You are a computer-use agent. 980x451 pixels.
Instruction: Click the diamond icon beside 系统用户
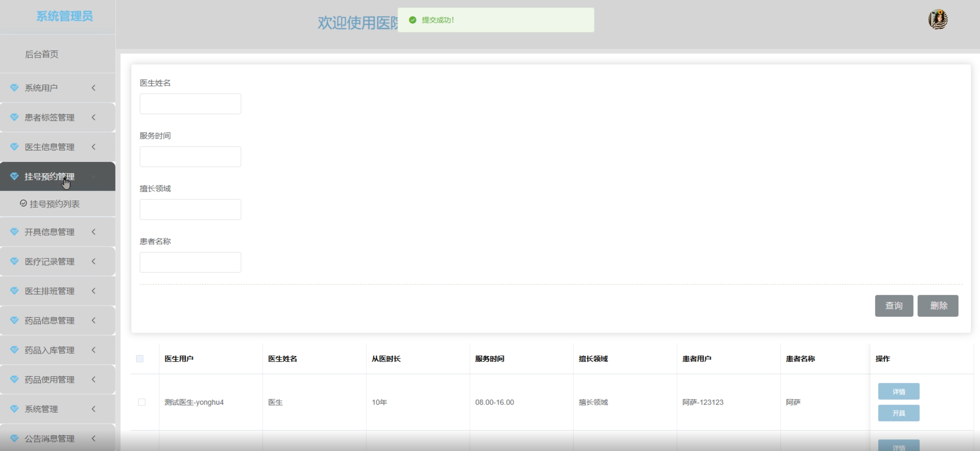point(14,88)
